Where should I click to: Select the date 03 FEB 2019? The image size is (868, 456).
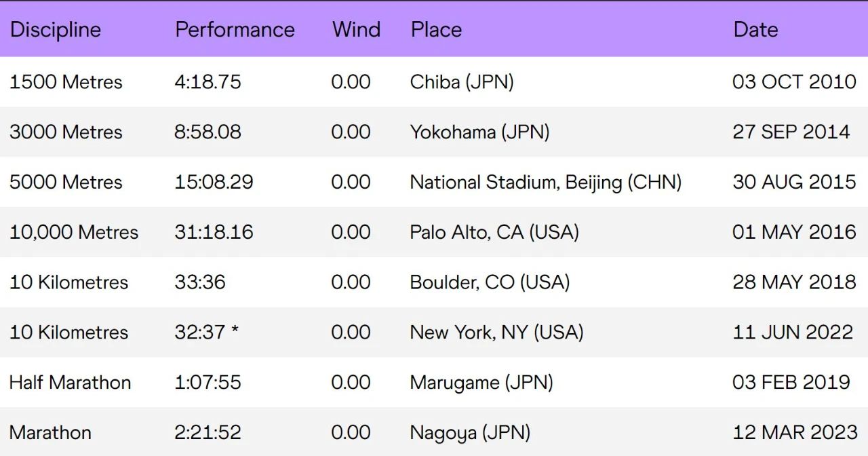tap(791, 382)
